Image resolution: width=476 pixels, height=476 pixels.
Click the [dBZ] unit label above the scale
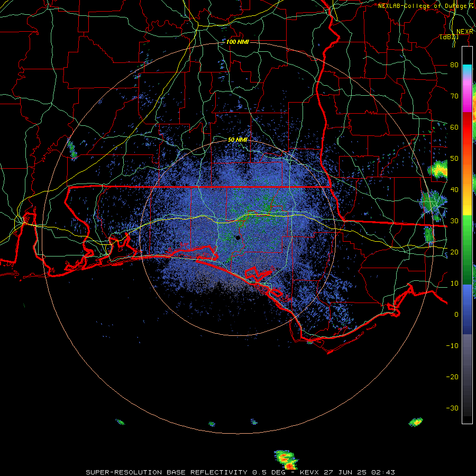[x=449, y=37]
